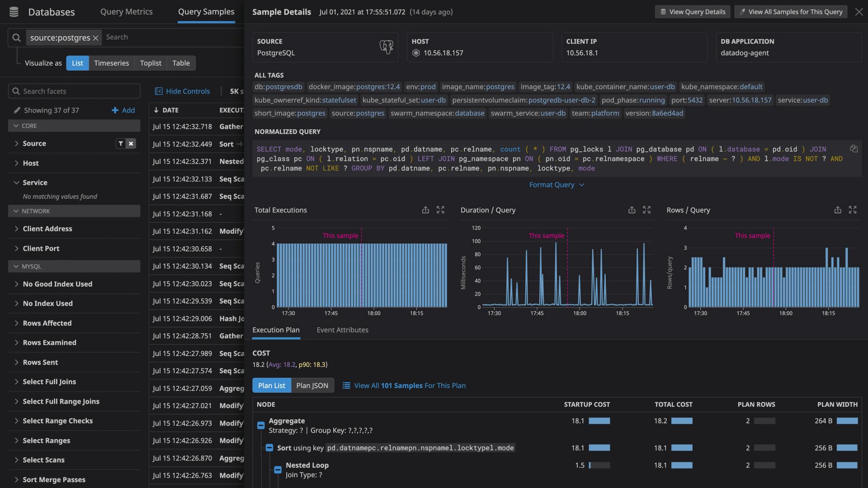The image size is (868, 488).
Task: Expand the Duration / Query chart to fullscreen
Action: click(x=646, y=210)
